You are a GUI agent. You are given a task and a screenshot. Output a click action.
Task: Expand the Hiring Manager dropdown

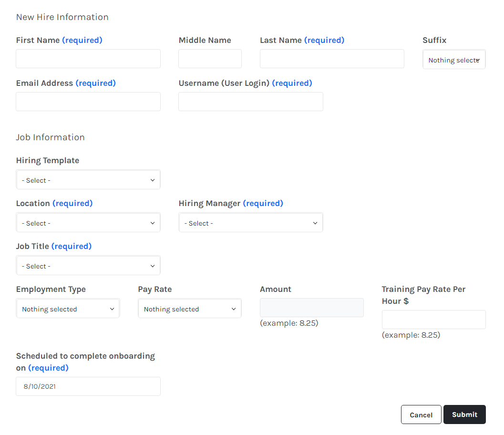(251, 223)
